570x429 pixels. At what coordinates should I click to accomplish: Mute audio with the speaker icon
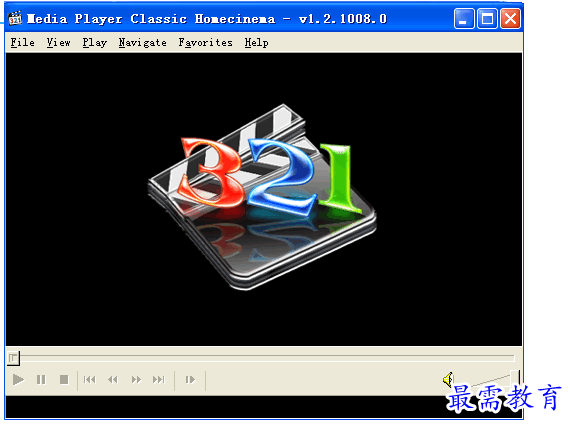click(448, 379)
